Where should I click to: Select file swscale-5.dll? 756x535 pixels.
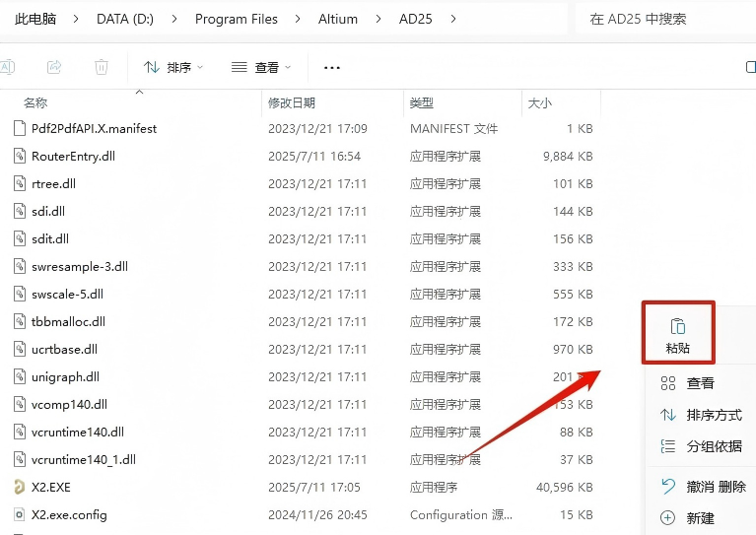pos(67,294)
